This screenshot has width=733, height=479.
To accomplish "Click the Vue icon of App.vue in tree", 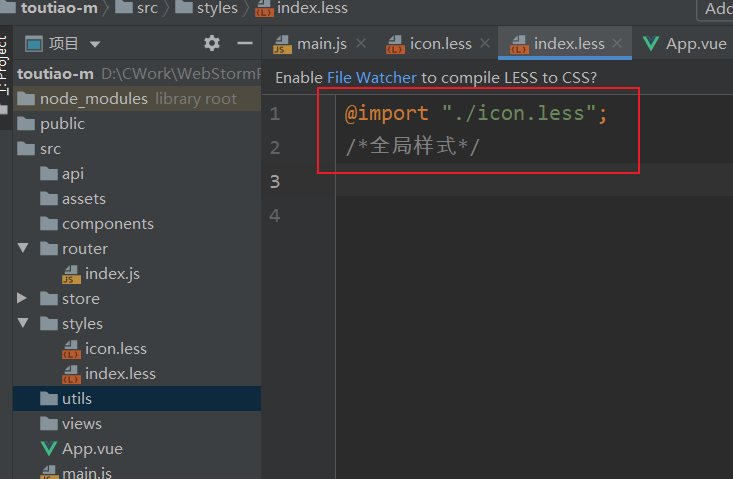I will tap(49, 449).
